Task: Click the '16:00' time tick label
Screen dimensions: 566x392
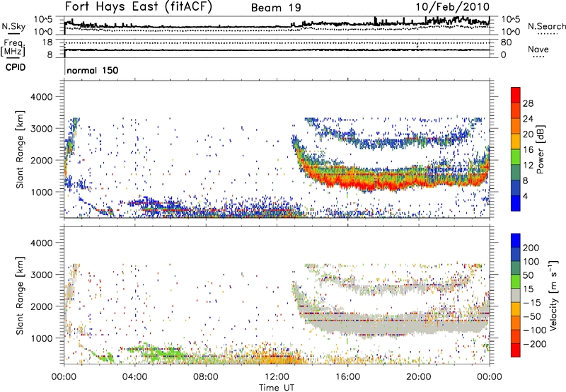Action: tap(347, 377)
